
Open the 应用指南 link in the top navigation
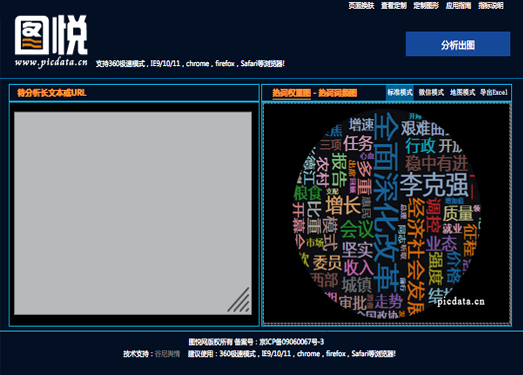458,6
